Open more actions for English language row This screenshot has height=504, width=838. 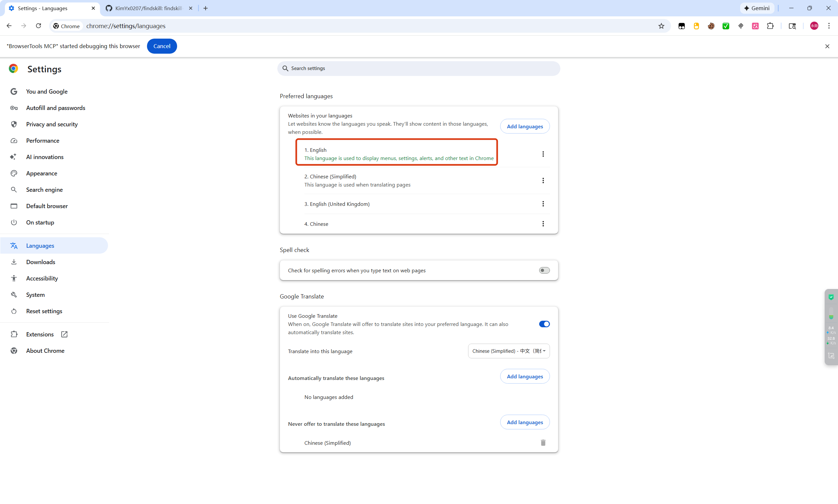[543, 154]
